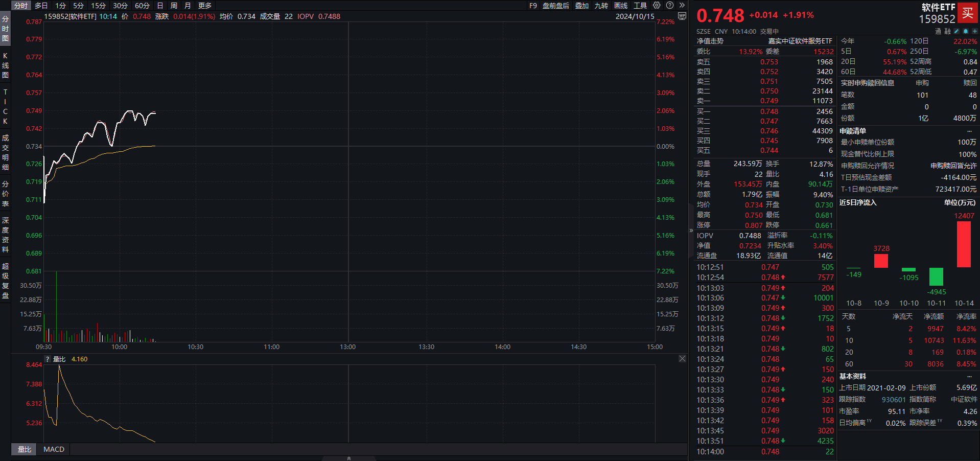Click the WP monitor icon beside the date
This screenshot has width=980, height=461.
pos(682,16)
